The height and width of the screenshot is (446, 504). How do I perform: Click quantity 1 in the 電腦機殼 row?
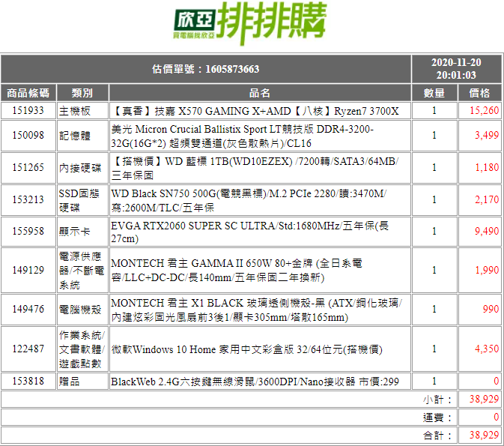pyautogui.click(x=434, y=310)
